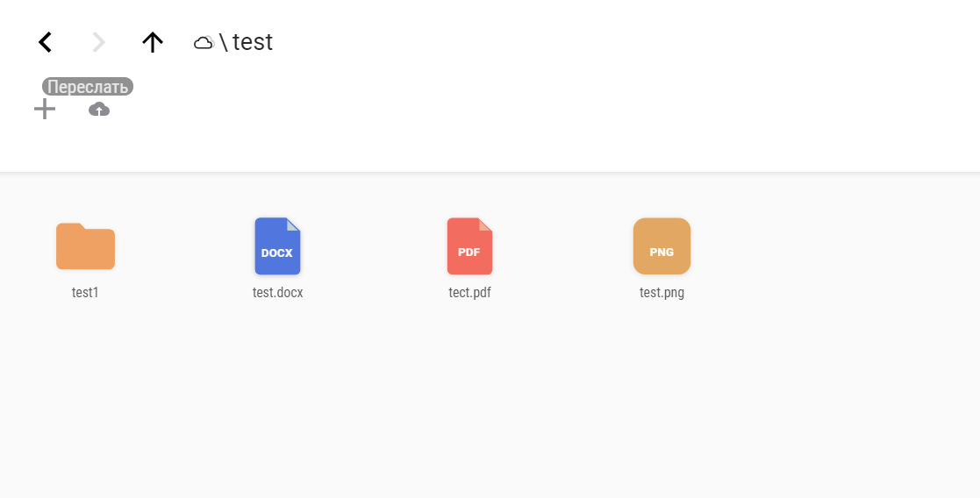Click the "Переслать" tooltip label
This screenshot has width=980, height=498.
point(88,87)
